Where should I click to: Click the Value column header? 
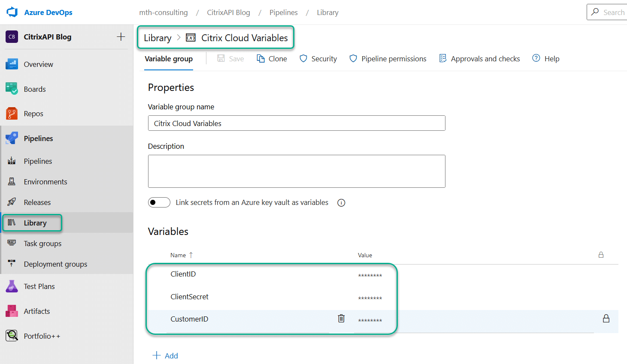coord(365,255)
